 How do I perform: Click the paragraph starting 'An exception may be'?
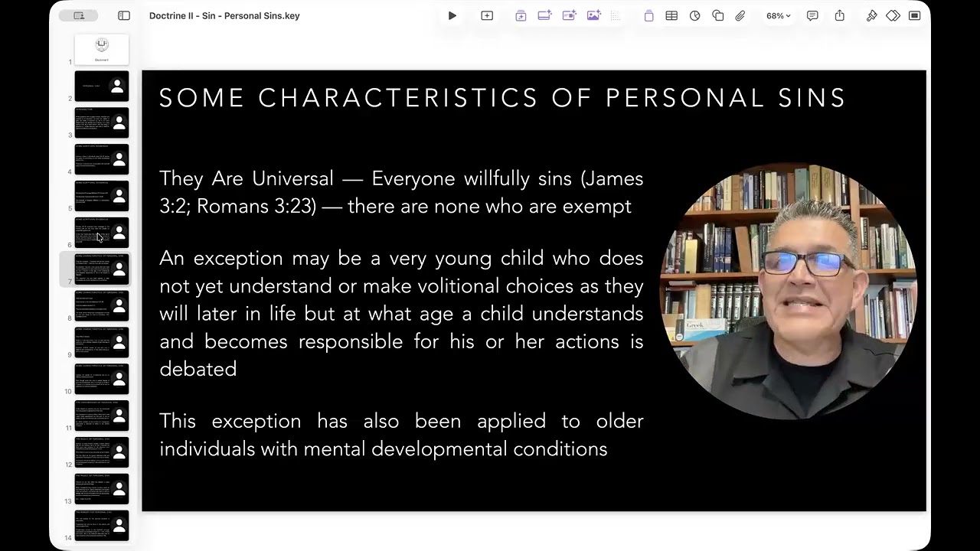click(x=401, y=314)
